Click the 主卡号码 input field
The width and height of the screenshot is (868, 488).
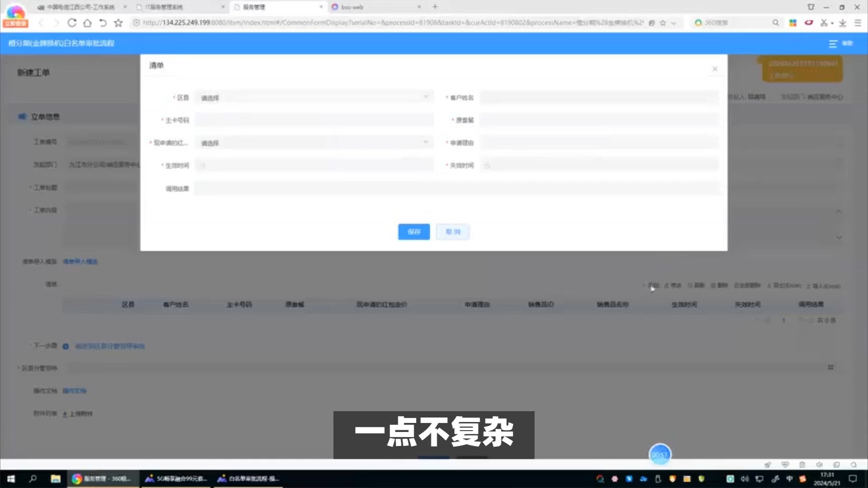tap(314, 120)
